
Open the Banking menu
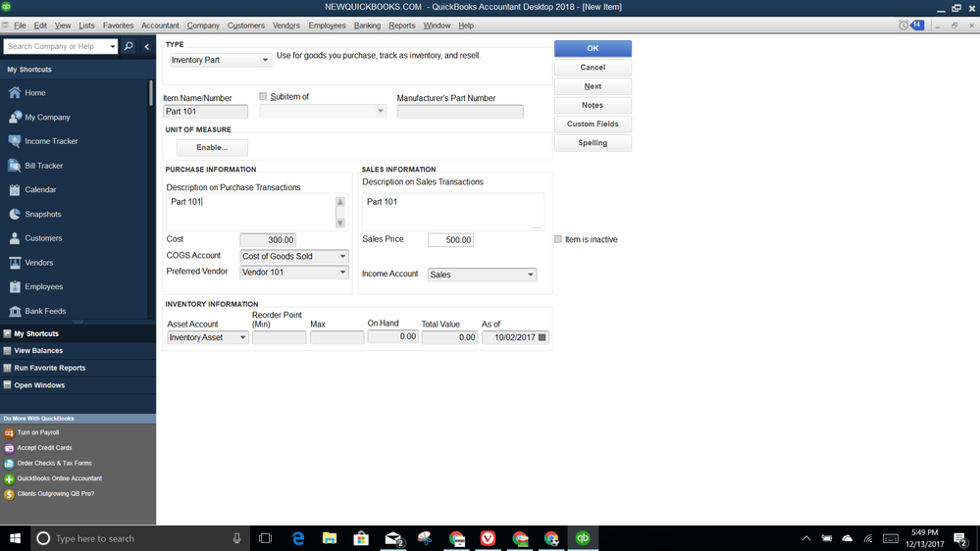coord(367,25)
